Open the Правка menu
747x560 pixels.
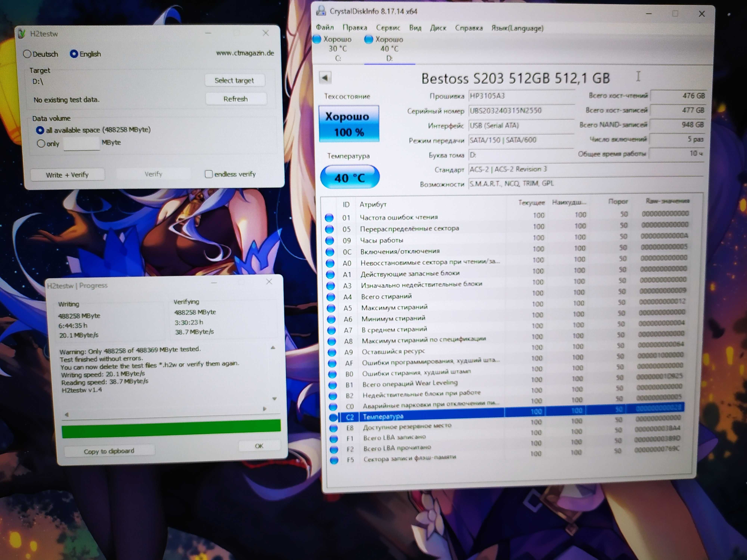tap(355, 28)
